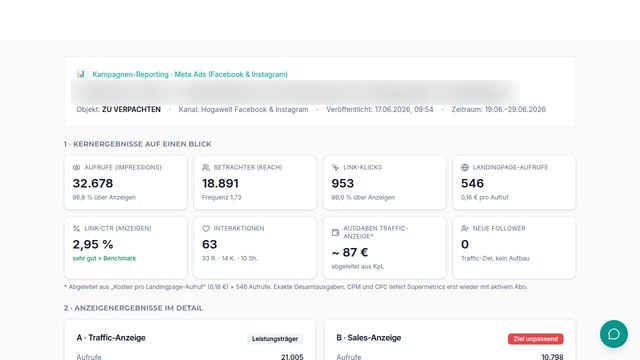Click the 546 landingpage value
This screenshot has height=360, width=640.
(472, 183)
